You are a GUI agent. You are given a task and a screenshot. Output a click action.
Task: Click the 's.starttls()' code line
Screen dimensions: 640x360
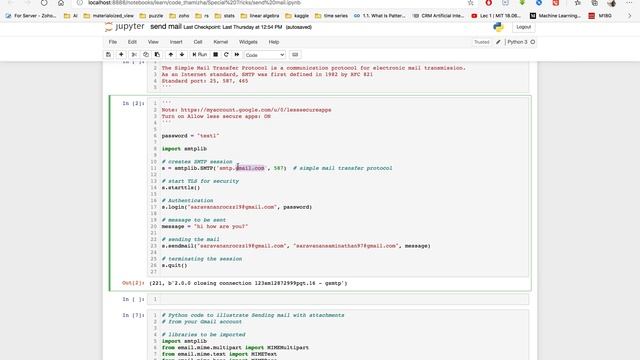181,188
